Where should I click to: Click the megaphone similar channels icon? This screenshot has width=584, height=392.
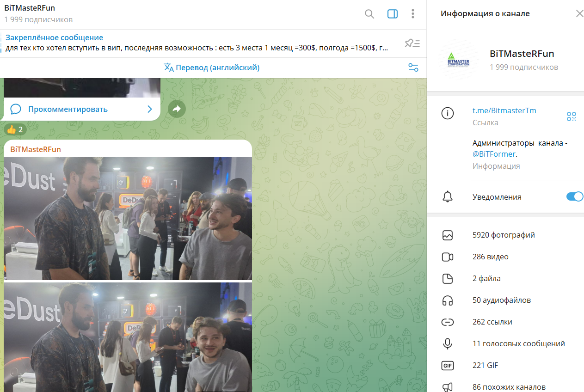[447, 387]
